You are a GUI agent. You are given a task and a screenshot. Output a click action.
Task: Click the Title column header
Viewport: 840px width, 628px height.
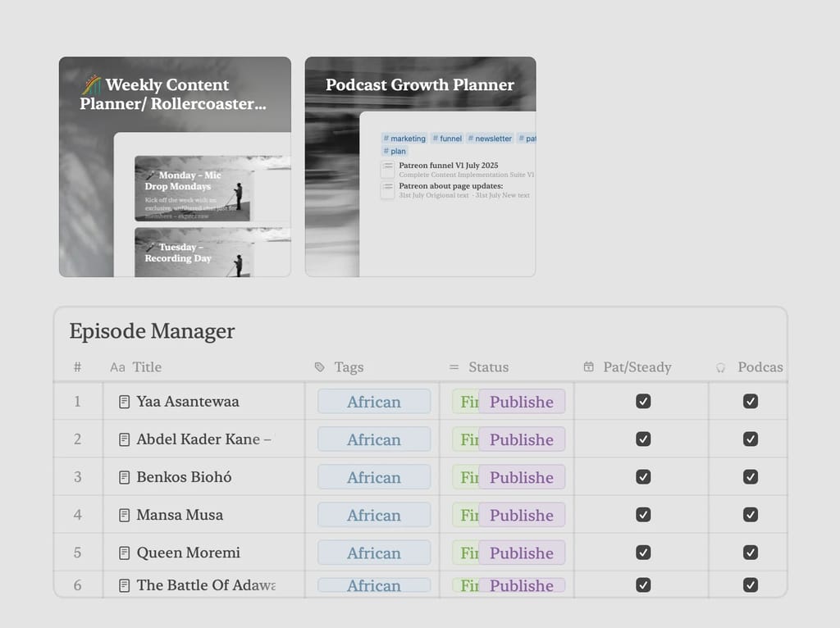point(147,367)
